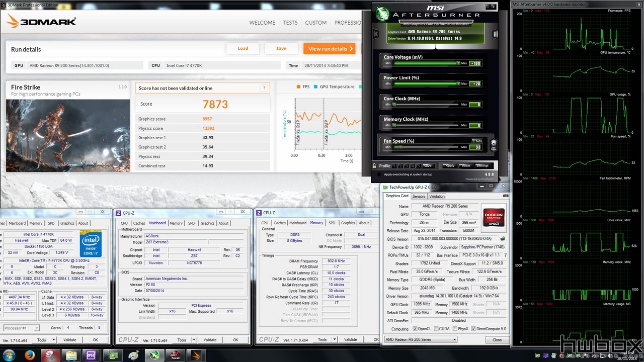Open the GPU selector dropdown in GPU-Z
This screenshot has width=644, height=362.
tap(421, 340)
